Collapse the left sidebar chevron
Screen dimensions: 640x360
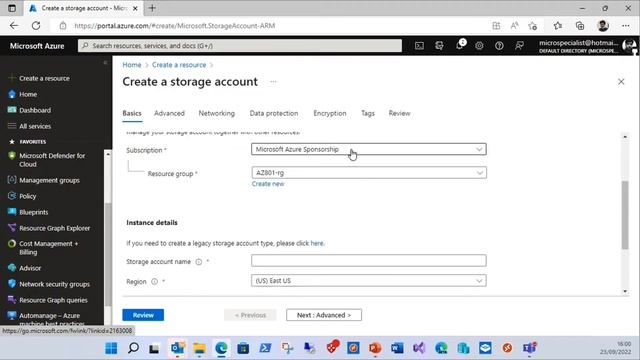click(x=105, y=63)
